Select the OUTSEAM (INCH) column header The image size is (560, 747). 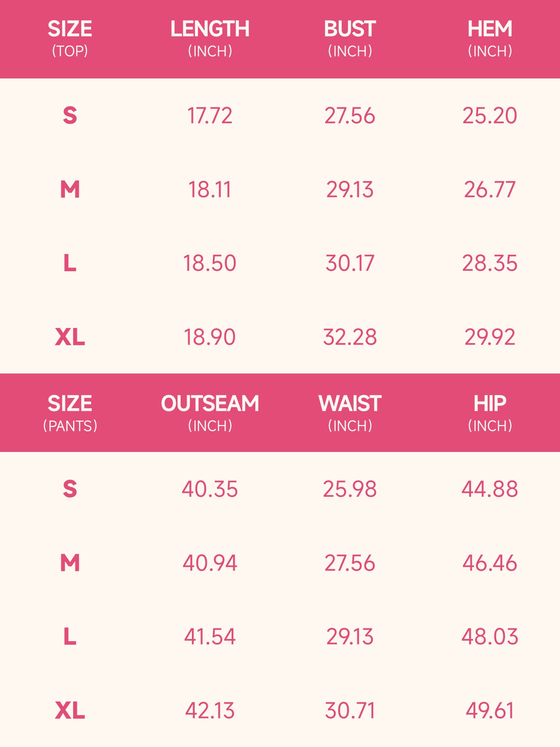[210, 413]
